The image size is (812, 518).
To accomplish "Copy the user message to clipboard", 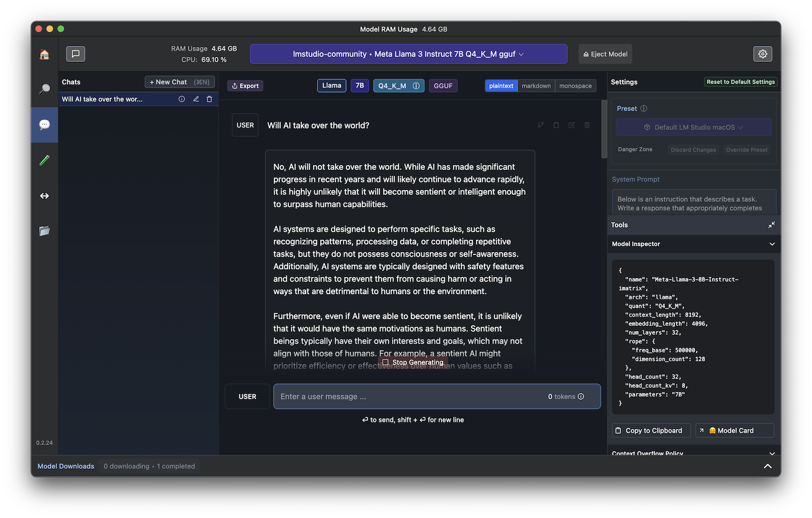I will coord(556,125).
